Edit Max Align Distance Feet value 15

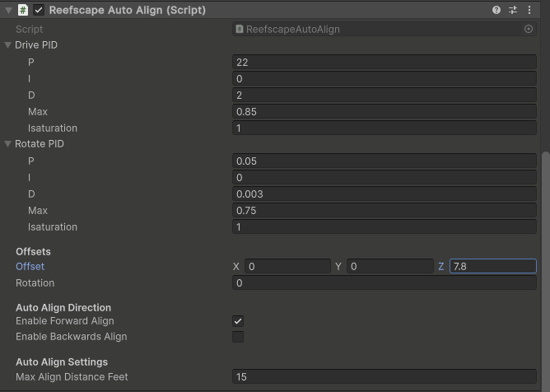click(x=385, y=377)
